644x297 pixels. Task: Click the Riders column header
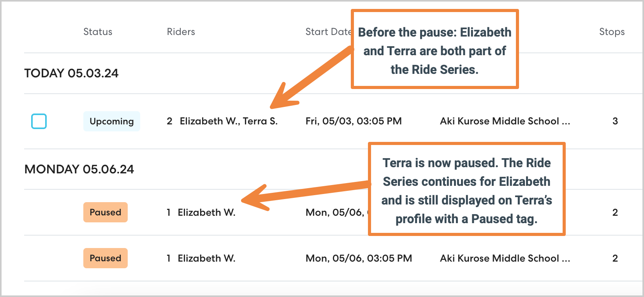pyautogui.click(x=181, y=32)
